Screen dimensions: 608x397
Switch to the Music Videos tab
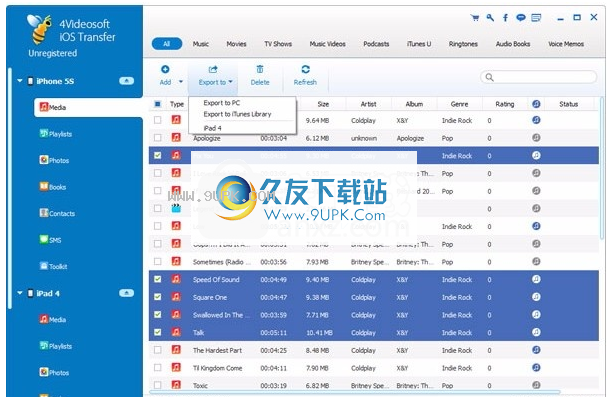tap(328, 44)
